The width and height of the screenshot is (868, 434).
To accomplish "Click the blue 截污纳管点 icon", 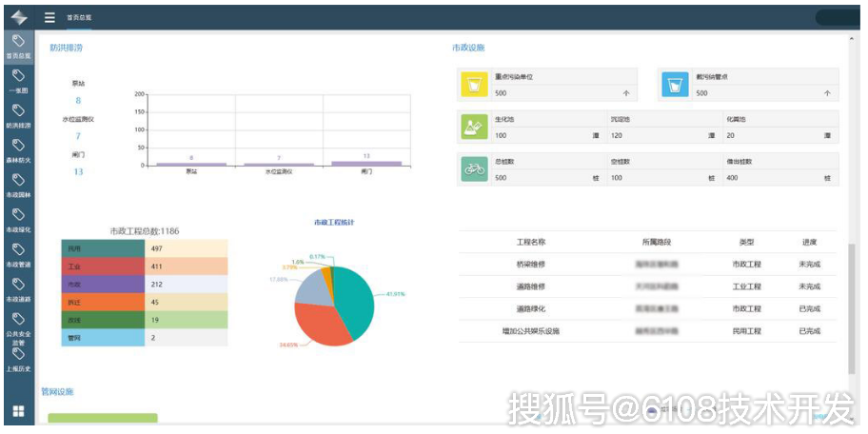I will pyautogui.click(x=676, y=85).
